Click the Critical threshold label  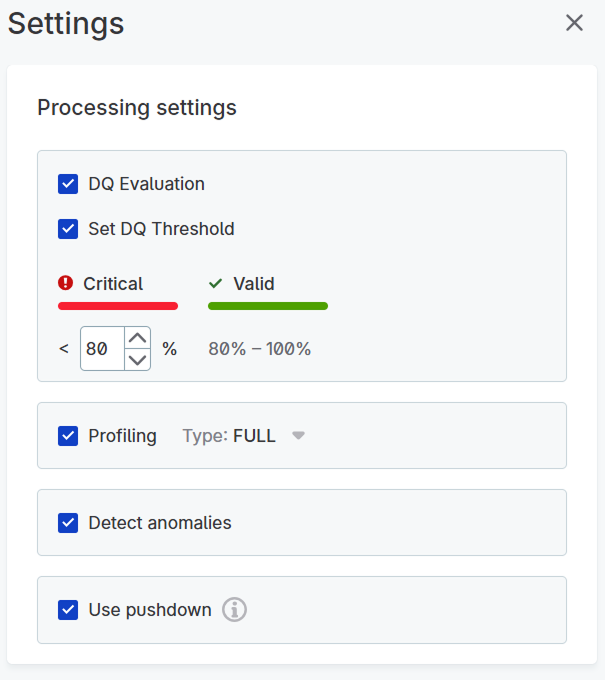[113, 284]
